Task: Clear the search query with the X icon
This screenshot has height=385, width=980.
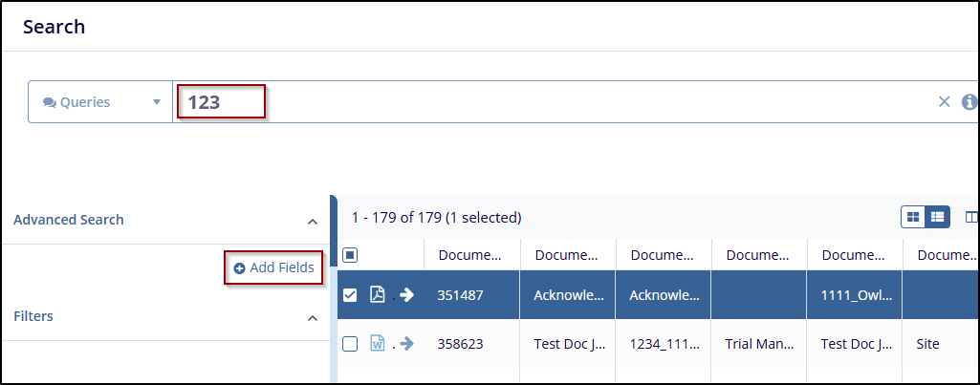Action: coord(944,102)
